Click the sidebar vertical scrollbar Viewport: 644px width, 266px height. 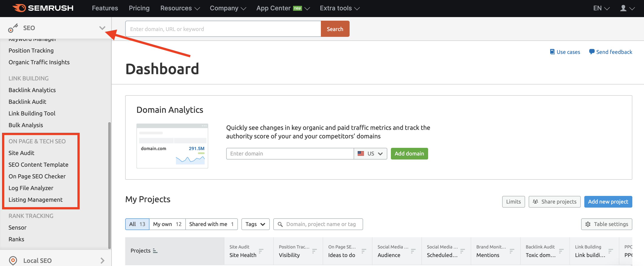(109, 185)
